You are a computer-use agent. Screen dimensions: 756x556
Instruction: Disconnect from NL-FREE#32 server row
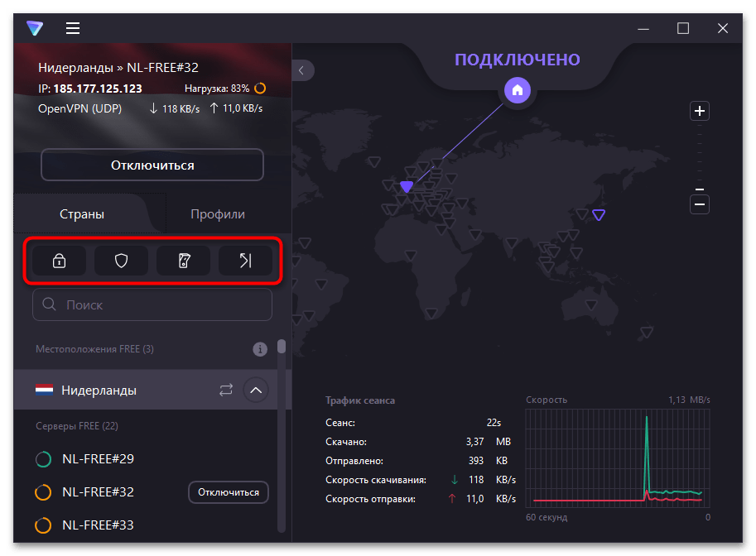click(x=228, y=492)
